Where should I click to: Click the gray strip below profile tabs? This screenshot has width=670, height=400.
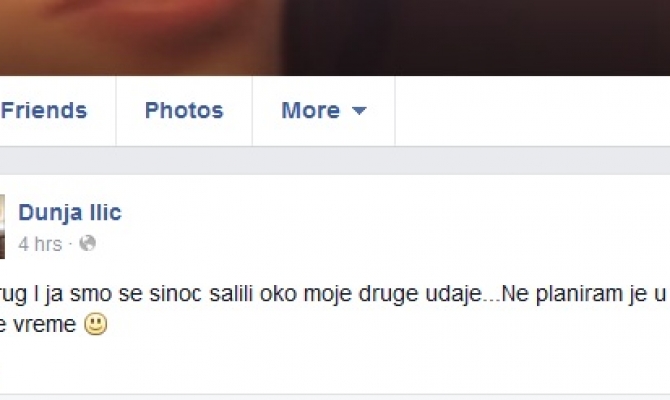(335, 161)
